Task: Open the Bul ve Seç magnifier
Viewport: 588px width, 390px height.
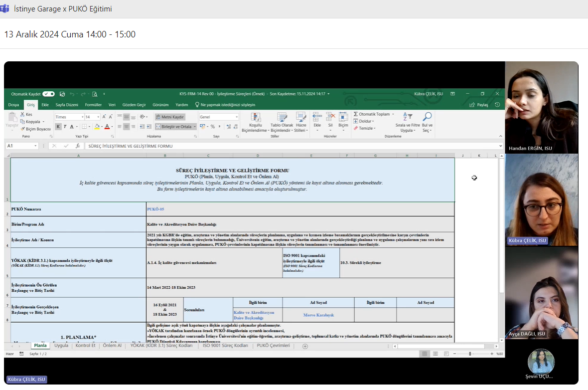Action: [x=427, y=117]
